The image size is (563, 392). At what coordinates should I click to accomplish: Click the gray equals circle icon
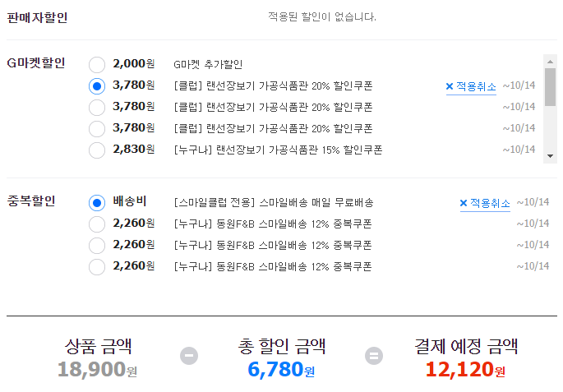point(374,356)
